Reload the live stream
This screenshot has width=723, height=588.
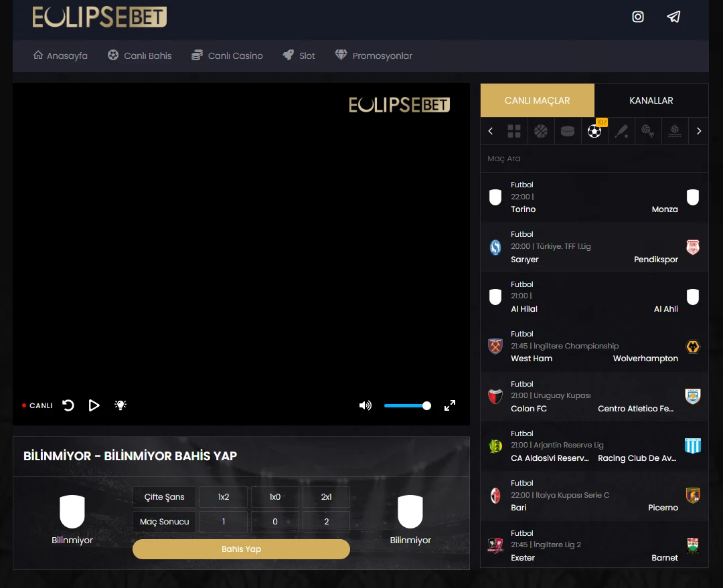[68, 405]
